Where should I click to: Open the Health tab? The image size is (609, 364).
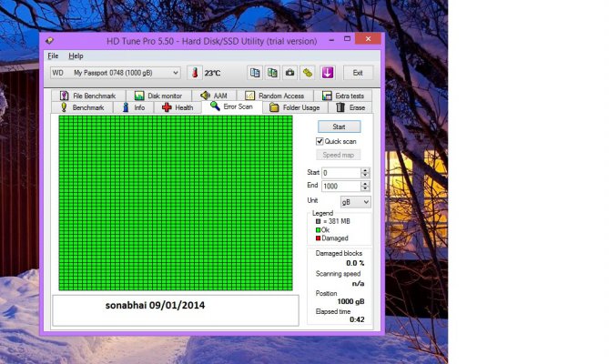click(178, 107)
